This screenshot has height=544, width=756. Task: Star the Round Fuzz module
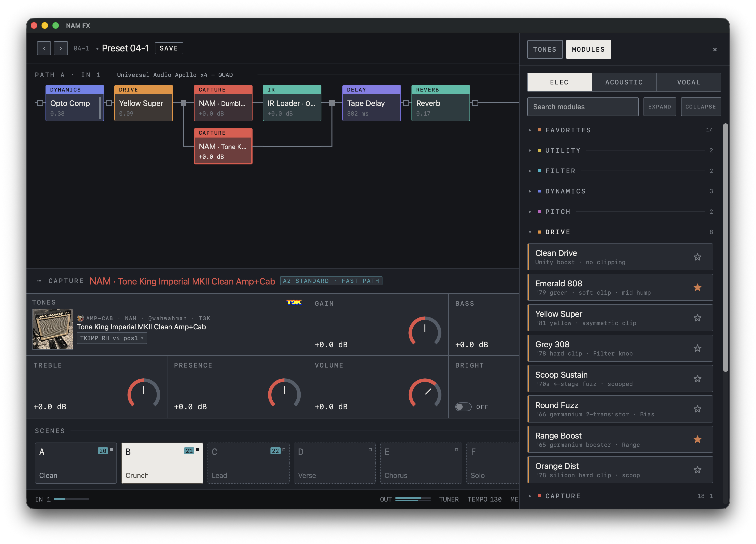(x=697, y=409)
